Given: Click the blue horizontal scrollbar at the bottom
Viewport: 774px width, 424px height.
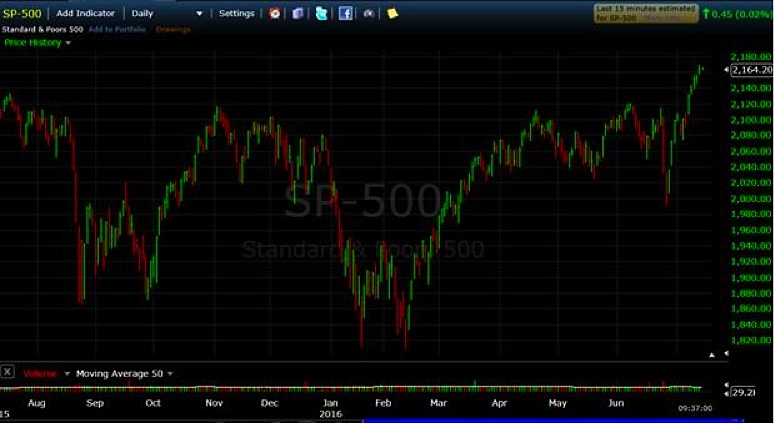Looking at the screenshot, I should (x=553, y=421).
